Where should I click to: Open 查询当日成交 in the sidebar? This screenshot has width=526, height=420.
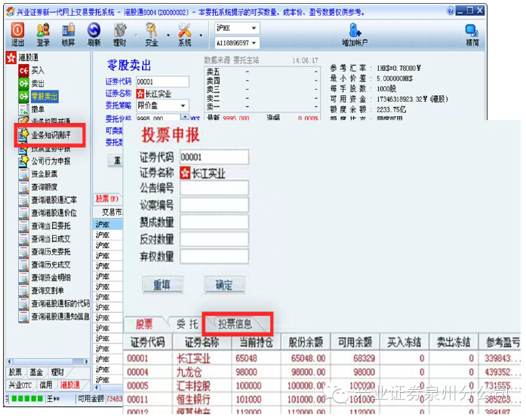51,239
